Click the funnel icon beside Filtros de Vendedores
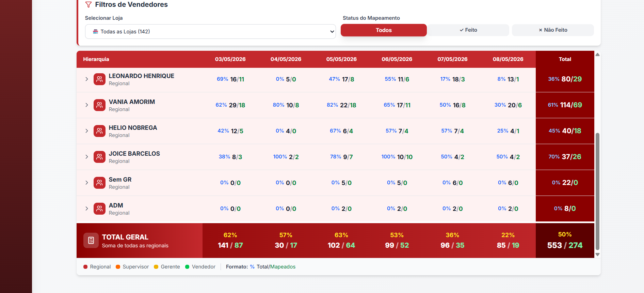 (88, 4)
